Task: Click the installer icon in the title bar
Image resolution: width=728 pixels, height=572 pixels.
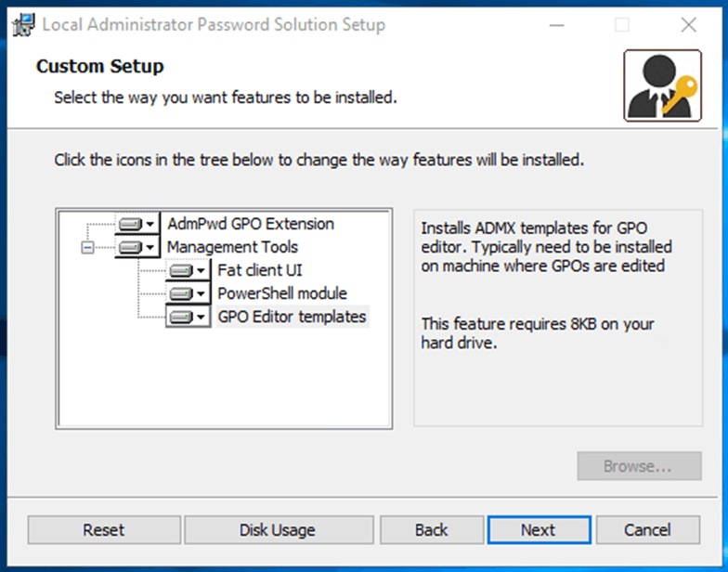Action: (23, 24)
